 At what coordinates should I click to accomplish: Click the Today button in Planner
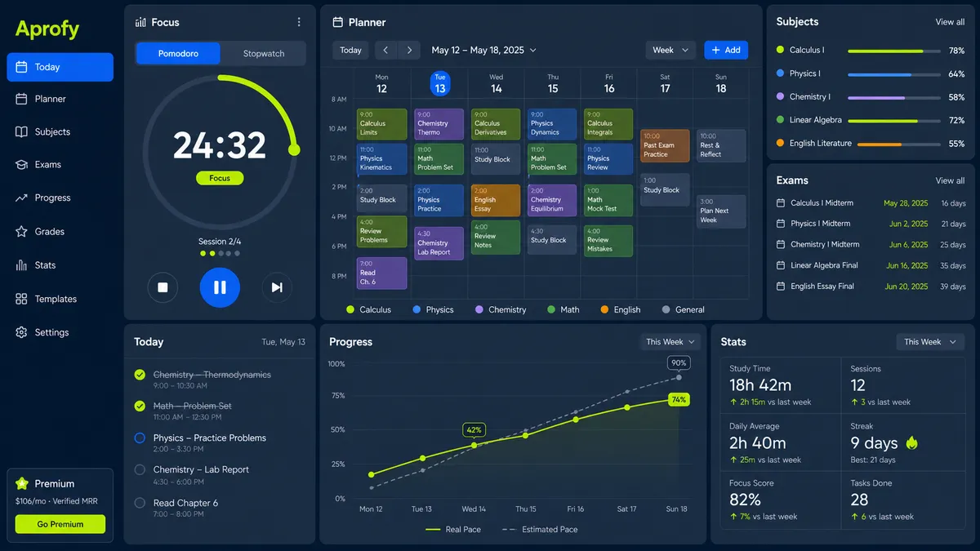click(350, 50)
